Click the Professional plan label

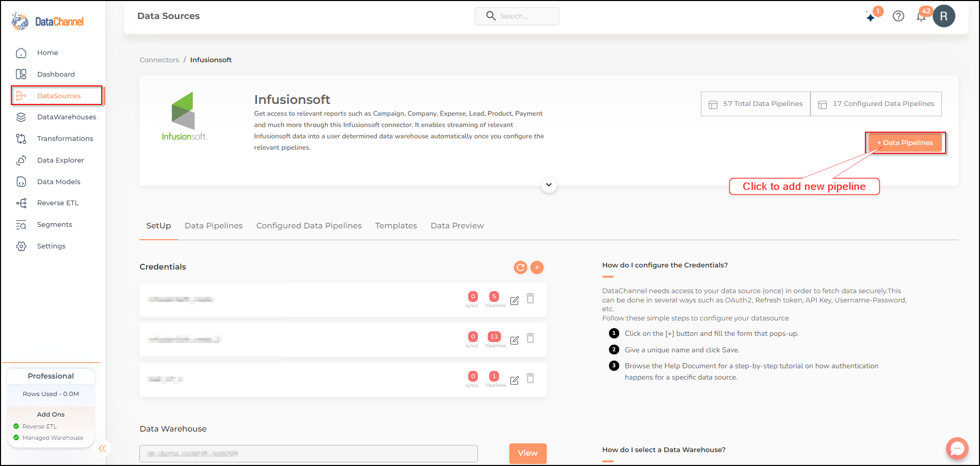pos(51,377)
